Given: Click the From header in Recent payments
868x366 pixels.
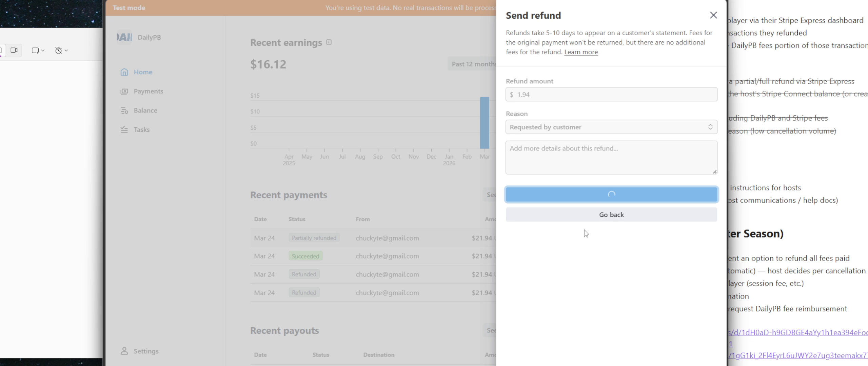Looking at the screenshot, I should tap(362, 219).
